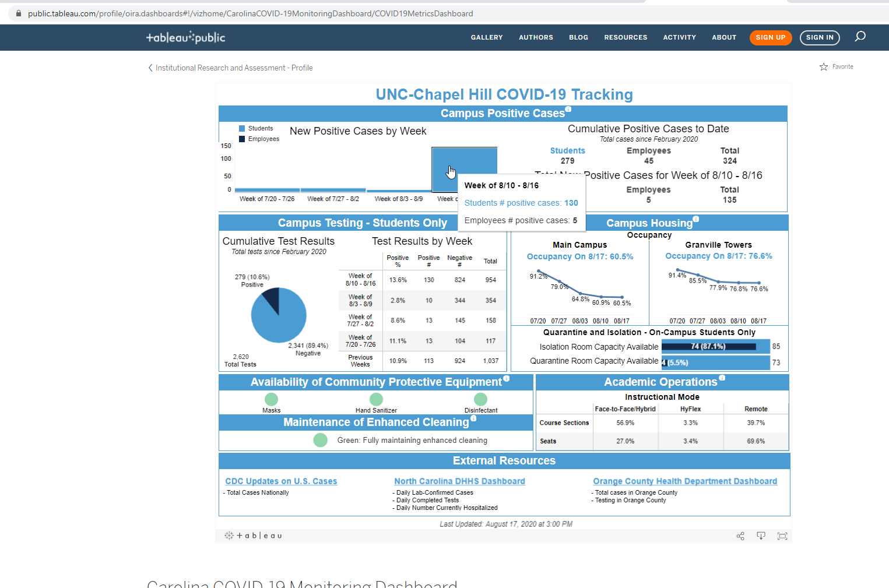Click the Week of 7/20 - 7/26 bar
Image resolution: width=889 pixels, height=588 pixels.
pyautogui.click(x=267, y=190)
